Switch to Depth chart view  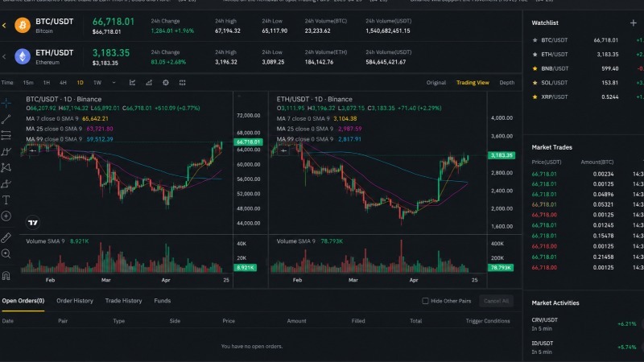point(507,83)
